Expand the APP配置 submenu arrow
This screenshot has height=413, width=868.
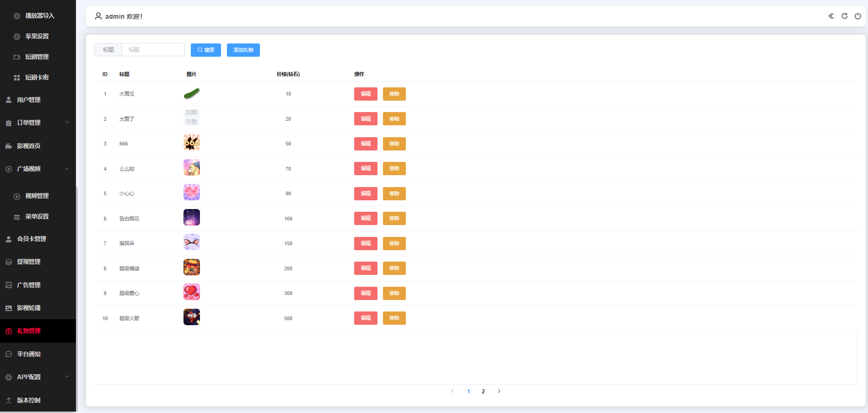point(67,377)
